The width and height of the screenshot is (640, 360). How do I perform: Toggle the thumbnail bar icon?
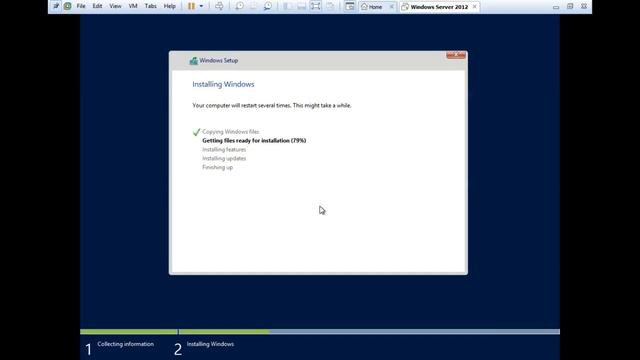pos(302,6)
